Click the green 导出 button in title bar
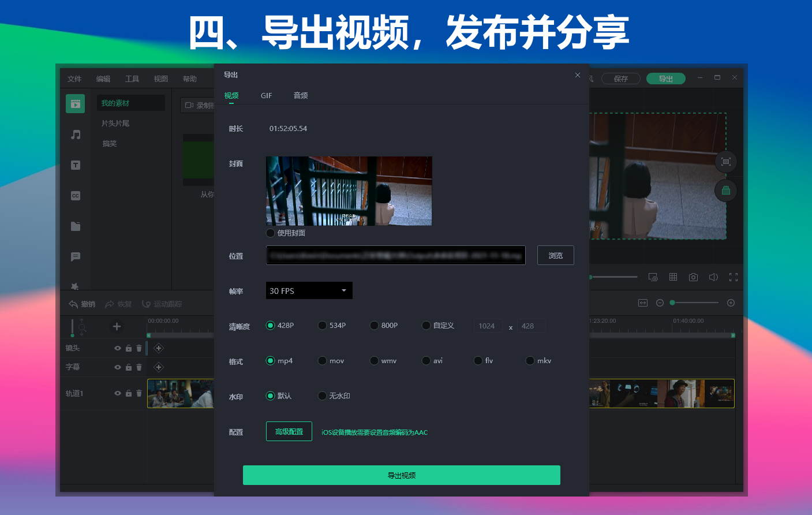Viewport: 812px width, 515px height. (666, 79)
